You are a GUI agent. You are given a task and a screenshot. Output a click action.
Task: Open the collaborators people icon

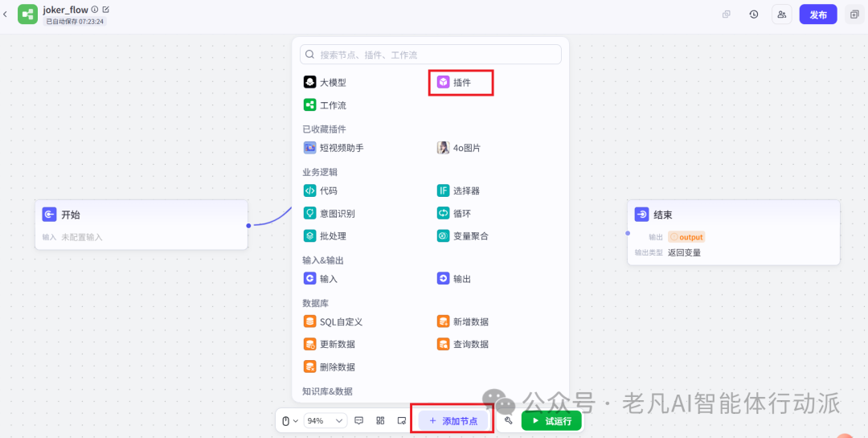782,14
